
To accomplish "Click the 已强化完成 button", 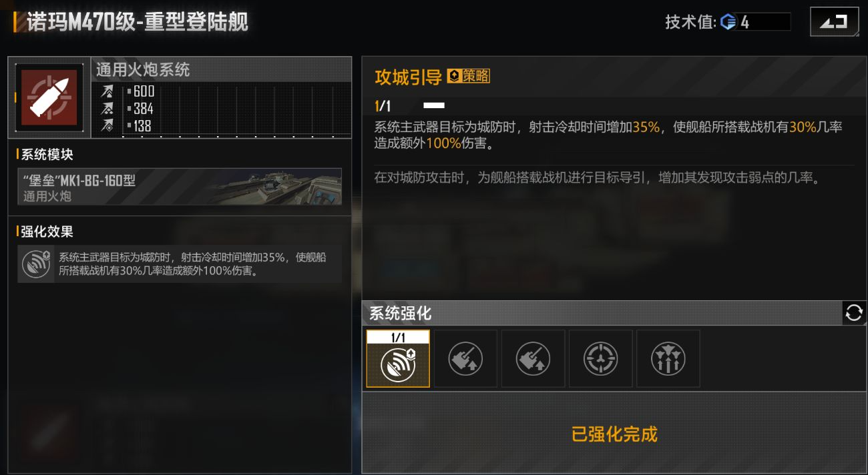I will click(614, 434).
